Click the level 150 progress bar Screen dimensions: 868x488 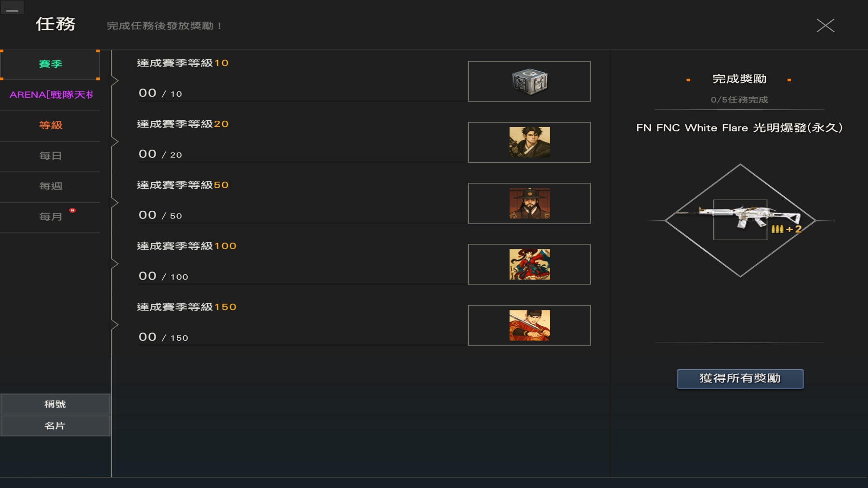click(x=302, y=345)
